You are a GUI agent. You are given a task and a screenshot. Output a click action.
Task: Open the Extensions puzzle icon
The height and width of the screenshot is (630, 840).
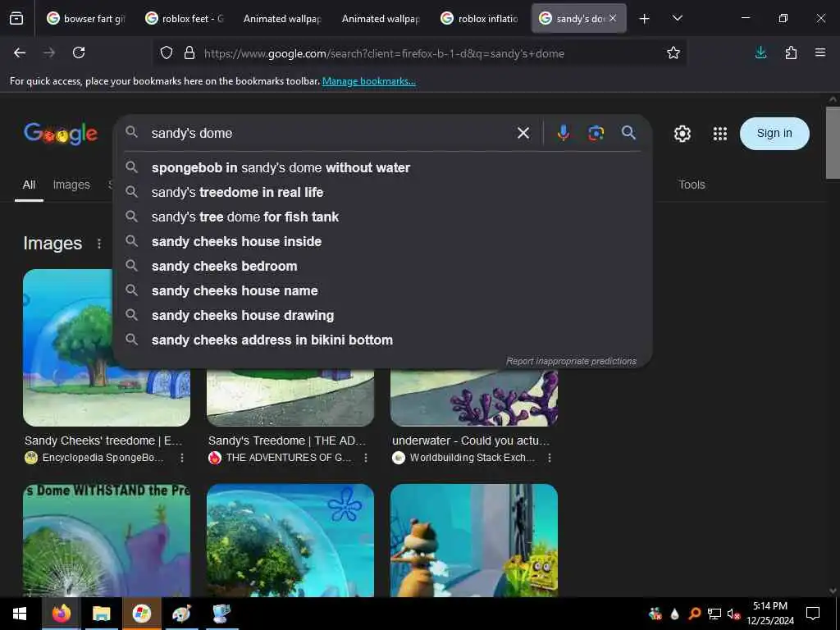coord(791,53)
